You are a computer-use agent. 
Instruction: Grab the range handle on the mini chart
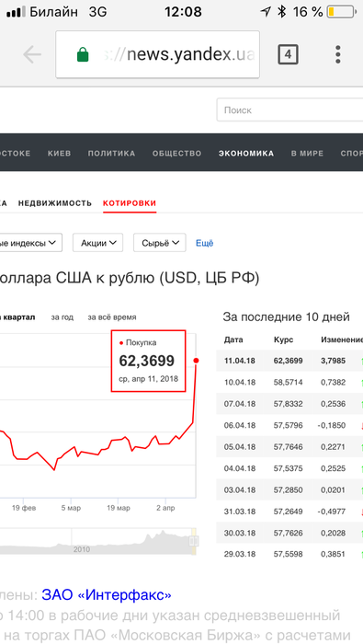pyautogui.click(x=194, y=541)
